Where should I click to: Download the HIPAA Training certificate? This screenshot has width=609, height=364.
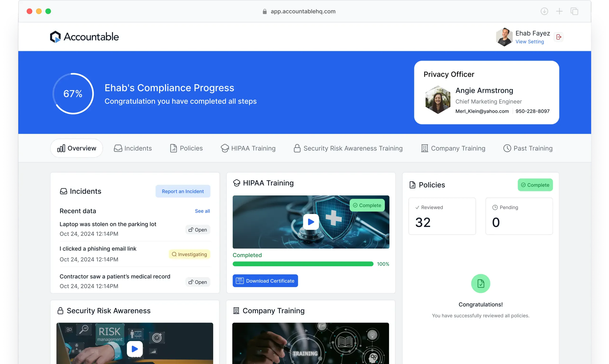265,280
